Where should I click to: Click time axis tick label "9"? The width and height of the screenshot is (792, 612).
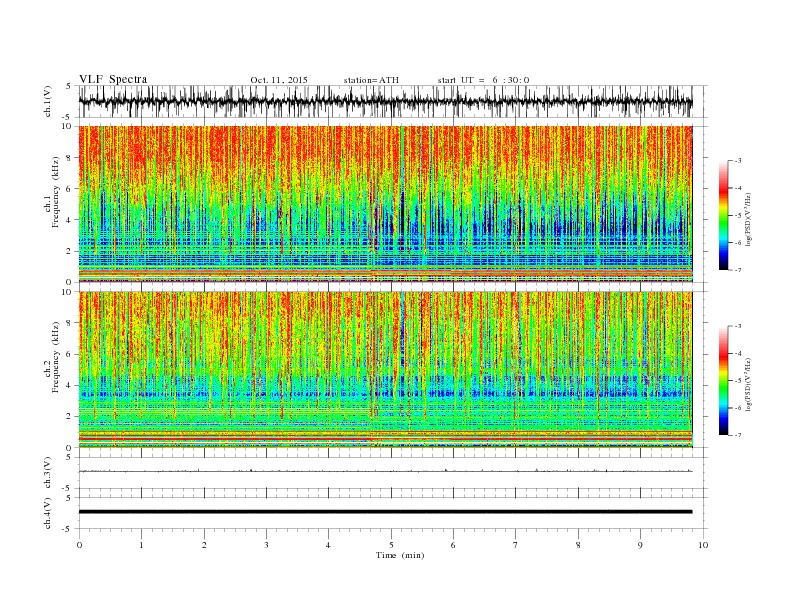[640, 545]
